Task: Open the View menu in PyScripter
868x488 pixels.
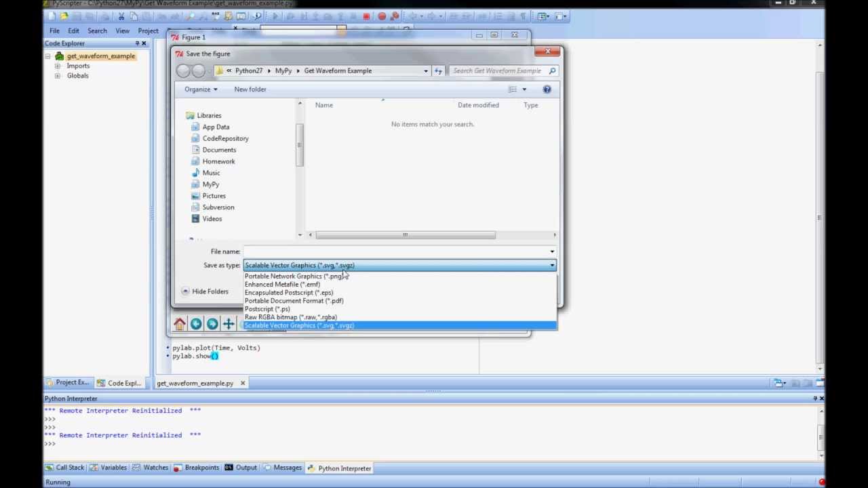Action: pos(122,30)
